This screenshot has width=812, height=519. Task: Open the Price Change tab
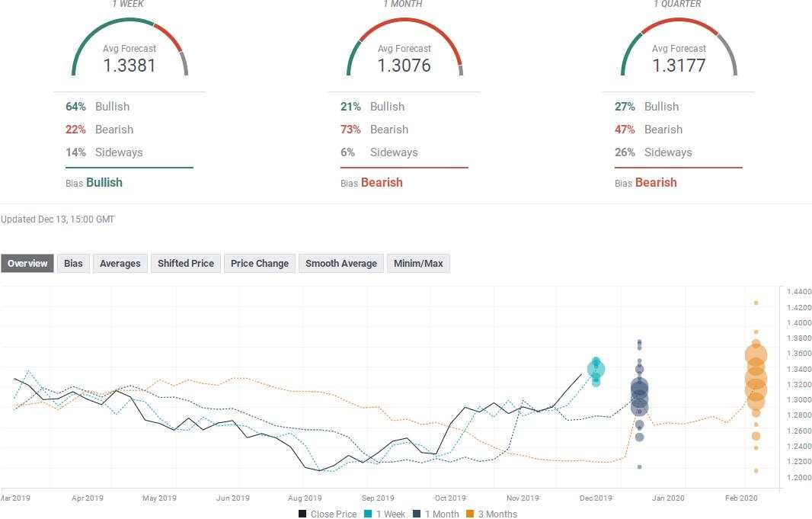click(259, 264)
